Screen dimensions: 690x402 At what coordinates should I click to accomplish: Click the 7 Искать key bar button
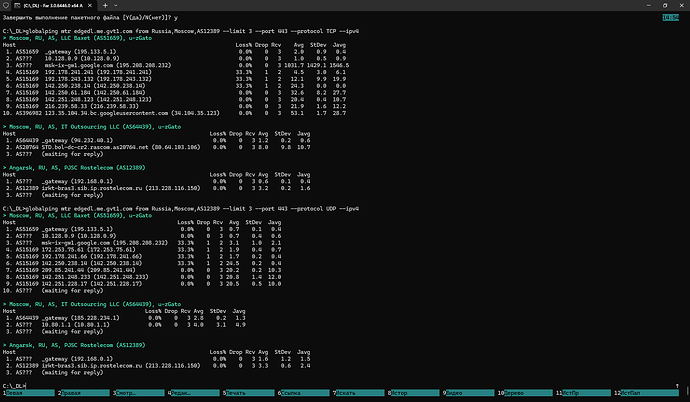pyautogui.click(x=360, y=393)
